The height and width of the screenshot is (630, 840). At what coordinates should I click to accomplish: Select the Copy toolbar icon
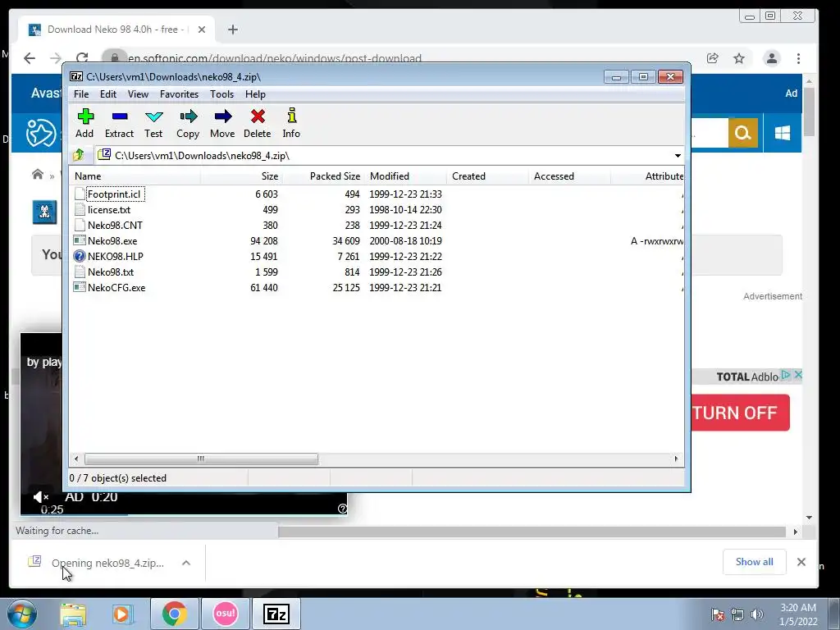point(188,123)
